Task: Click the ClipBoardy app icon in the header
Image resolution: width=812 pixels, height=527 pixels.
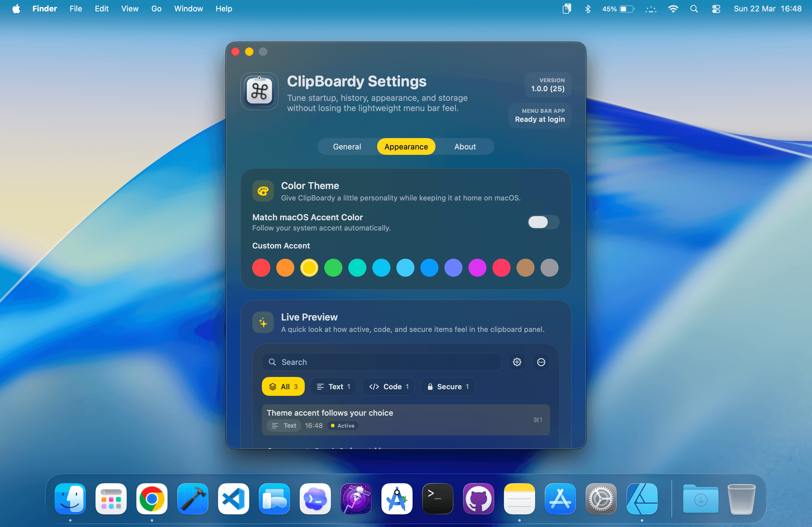Action: coord(259,91)
